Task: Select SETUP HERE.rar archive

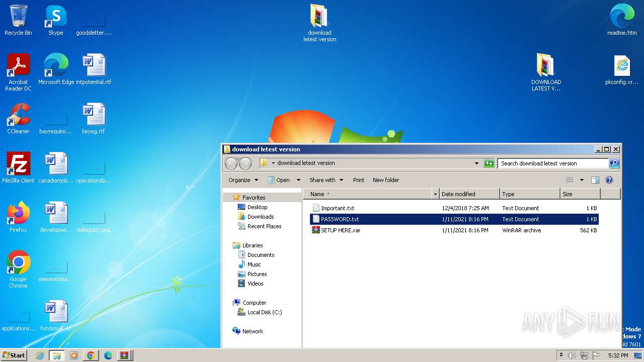Action: (x=454, y=230)
